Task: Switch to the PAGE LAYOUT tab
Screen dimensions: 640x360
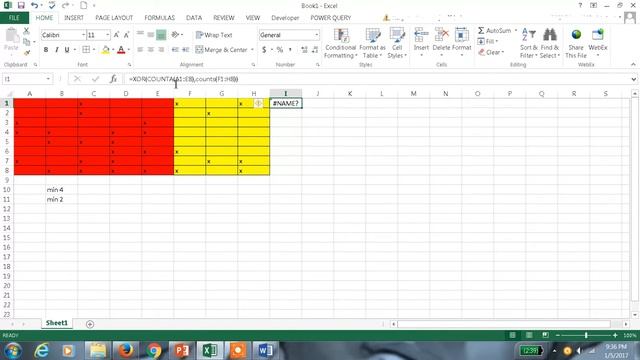Action: [x=114, y=18]
